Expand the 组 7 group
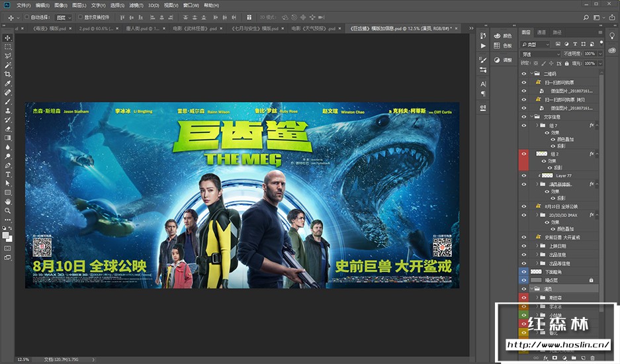This screenshot has height=364, width=620. [537, 126]
